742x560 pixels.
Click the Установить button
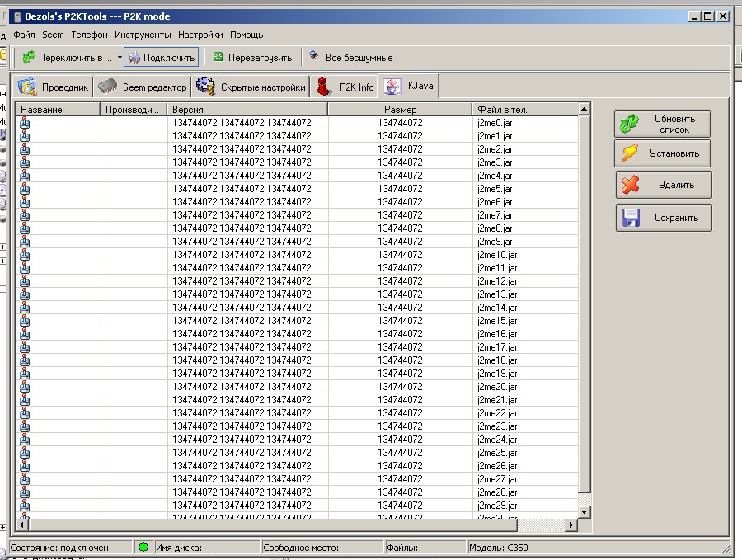click(663, 153)
